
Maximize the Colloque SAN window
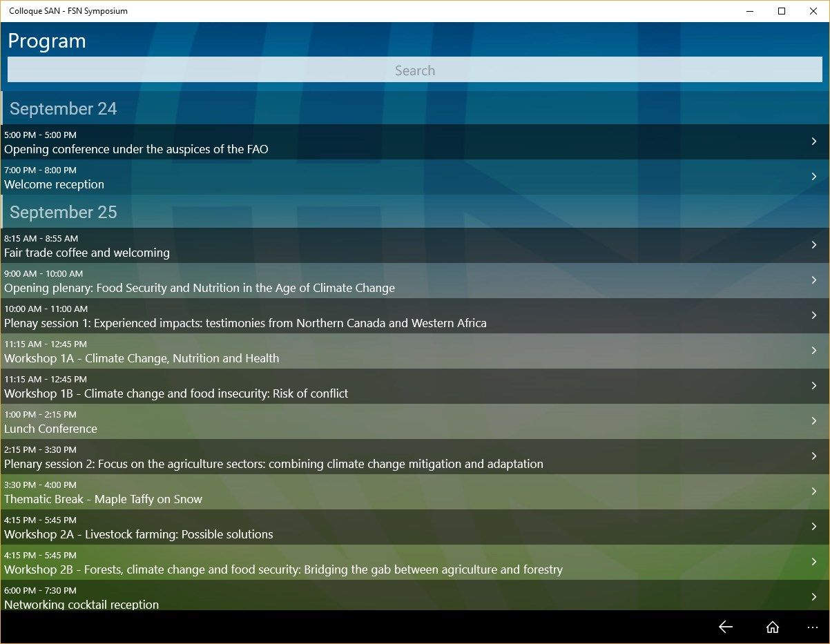(782, 11)
